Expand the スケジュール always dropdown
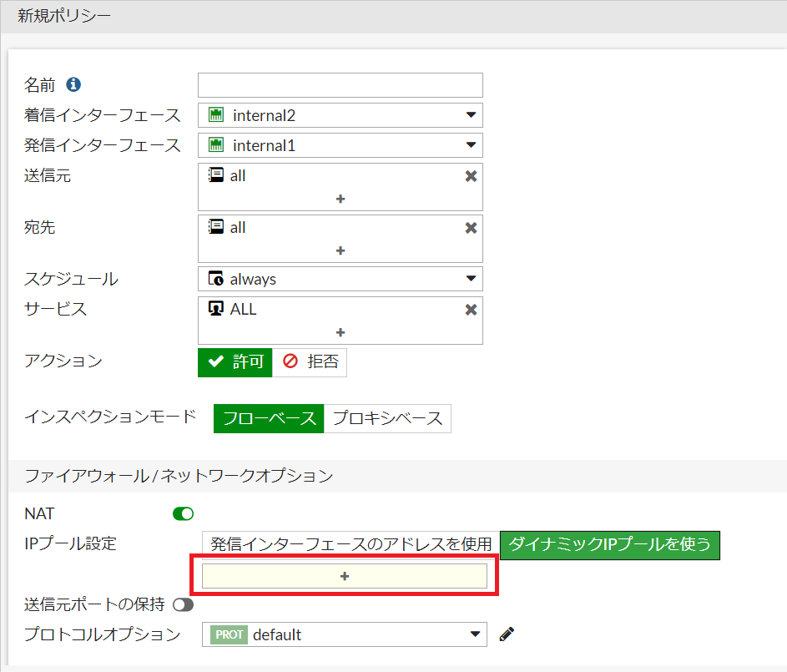Viewport: 787px width, 672px height. (x=341, y=279)
